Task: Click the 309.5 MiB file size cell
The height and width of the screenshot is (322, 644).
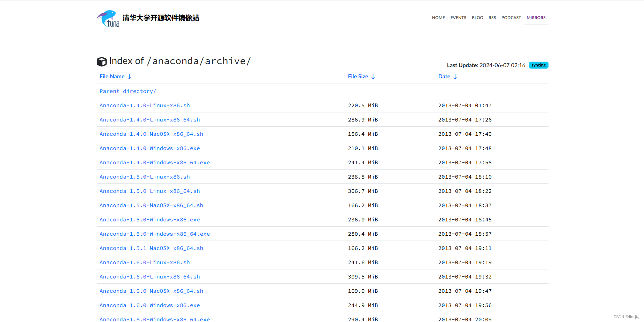Action: click(363, 277)
